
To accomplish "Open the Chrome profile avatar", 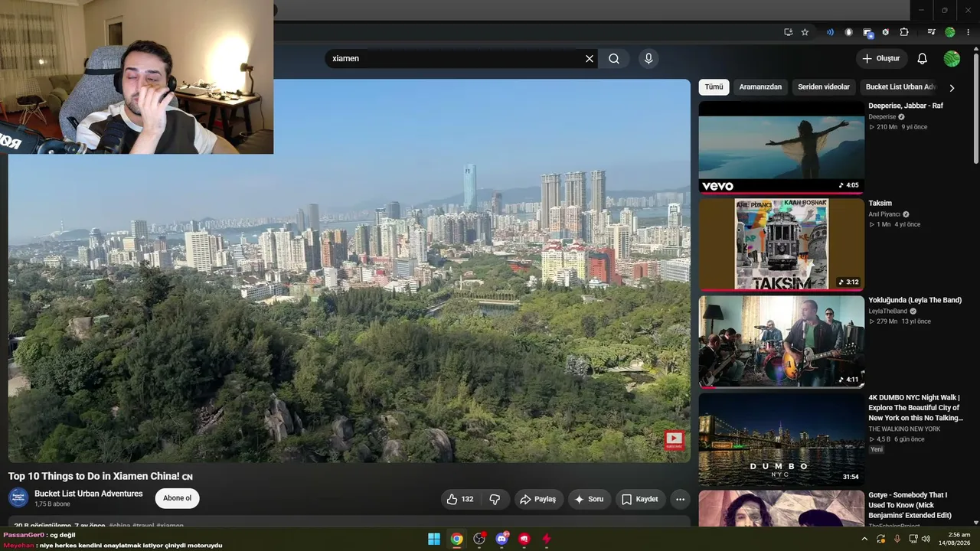I will tap(950, 32).
